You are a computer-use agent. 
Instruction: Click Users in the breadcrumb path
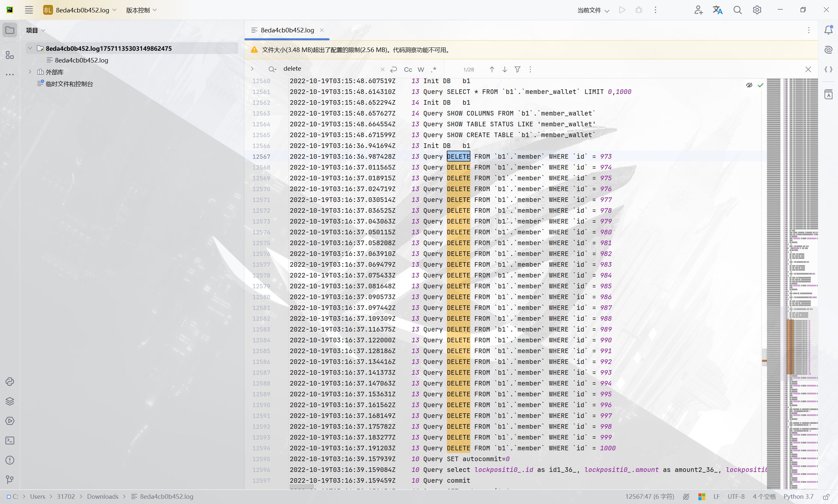tap(37, 496)
